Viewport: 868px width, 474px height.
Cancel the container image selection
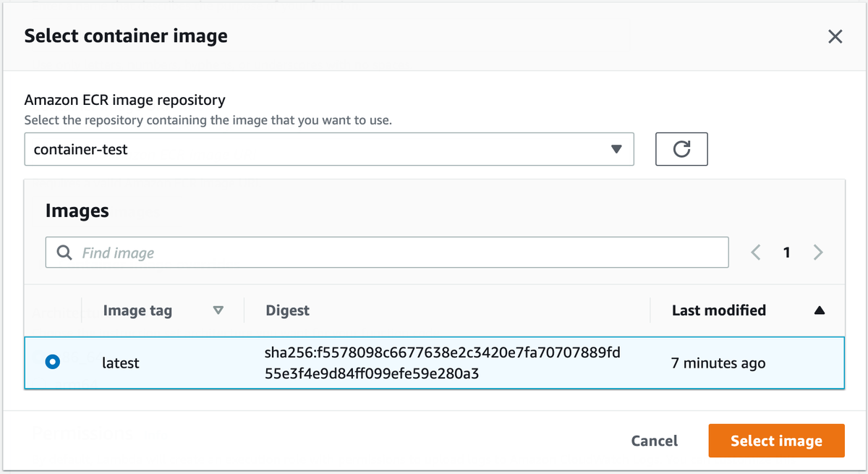654,440
